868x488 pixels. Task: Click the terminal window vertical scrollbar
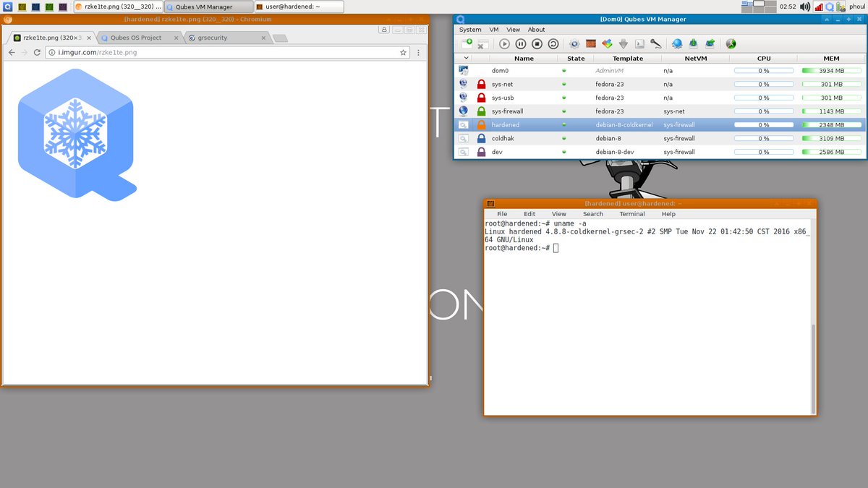(813, 369)
